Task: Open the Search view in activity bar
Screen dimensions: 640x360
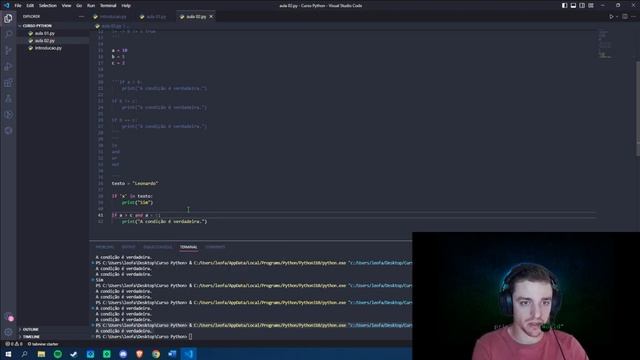Action: click(x=8, y=34)
